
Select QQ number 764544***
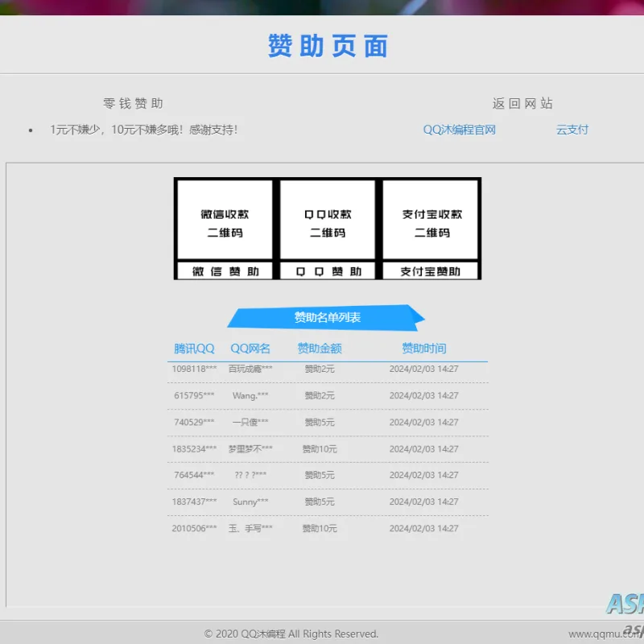point(194,475)
